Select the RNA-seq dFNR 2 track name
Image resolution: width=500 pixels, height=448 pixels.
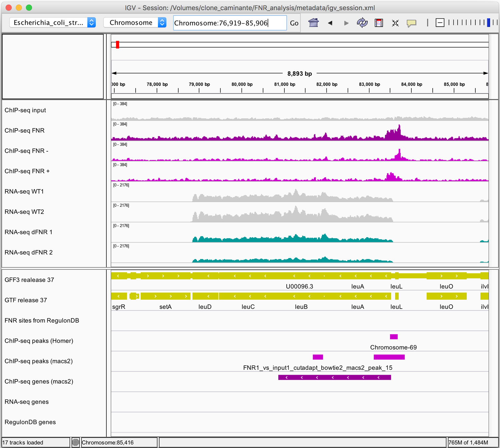(x=28, y=253)
